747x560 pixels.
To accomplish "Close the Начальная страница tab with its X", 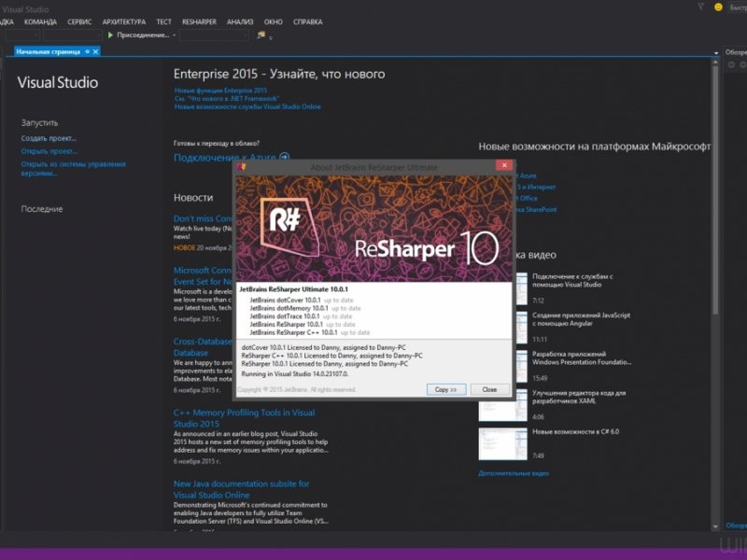I will point(95,51).
